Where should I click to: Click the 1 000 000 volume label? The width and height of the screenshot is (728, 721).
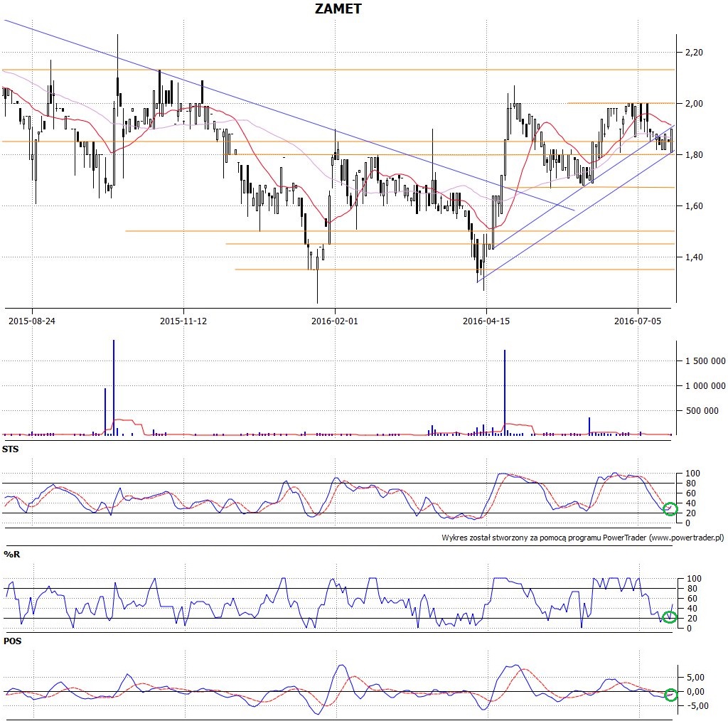(705, 386)
